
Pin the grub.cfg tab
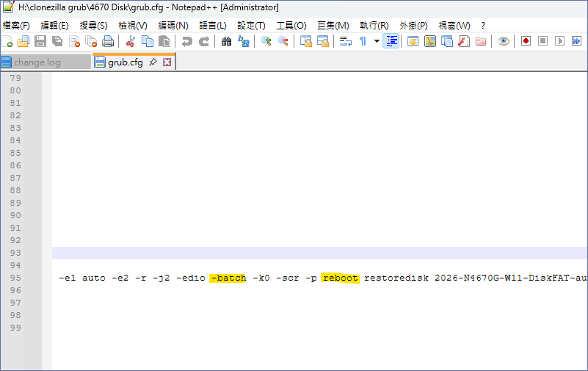[153, 62]
